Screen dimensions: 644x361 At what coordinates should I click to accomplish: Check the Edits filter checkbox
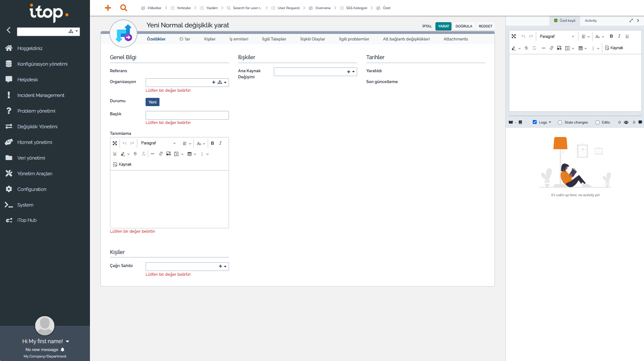point(597,123)
